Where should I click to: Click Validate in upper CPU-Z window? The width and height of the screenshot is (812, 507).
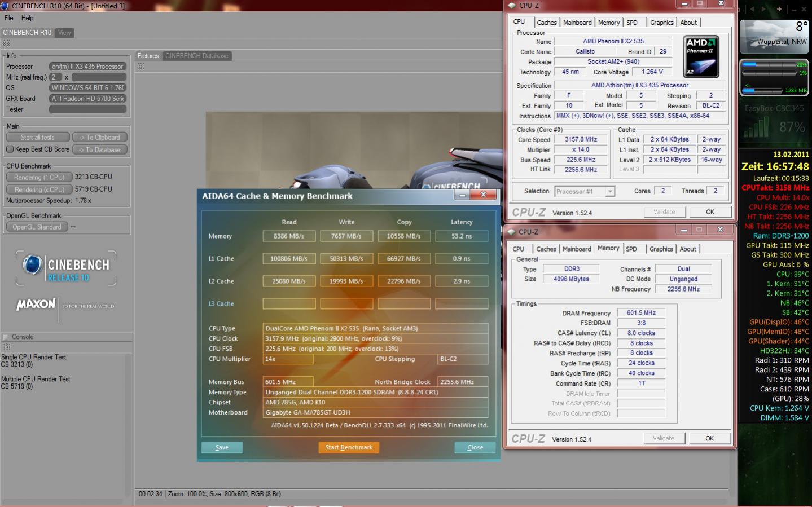(664, 212)
